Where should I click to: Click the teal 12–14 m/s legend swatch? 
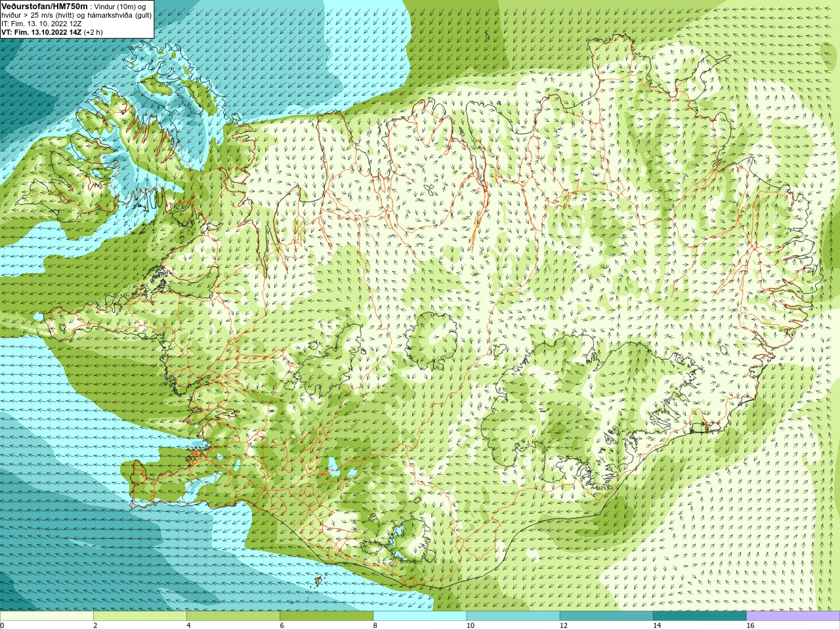point(606,616)
